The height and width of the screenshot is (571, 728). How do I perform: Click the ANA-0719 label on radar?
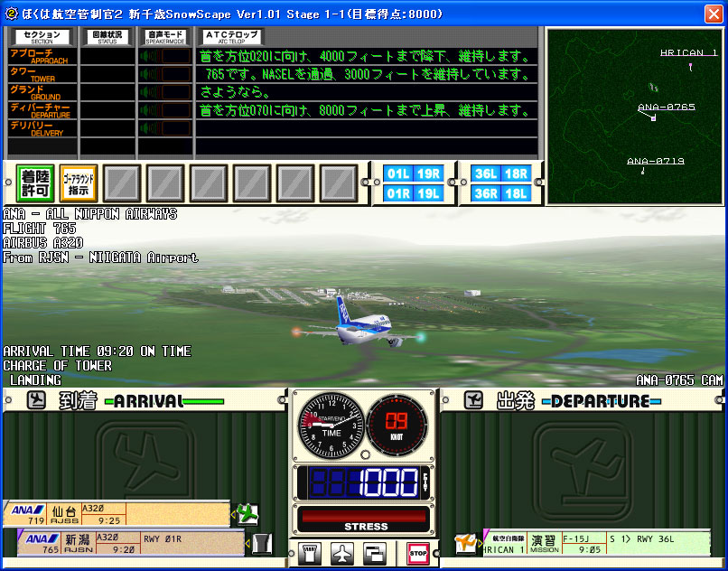(656, 161)
